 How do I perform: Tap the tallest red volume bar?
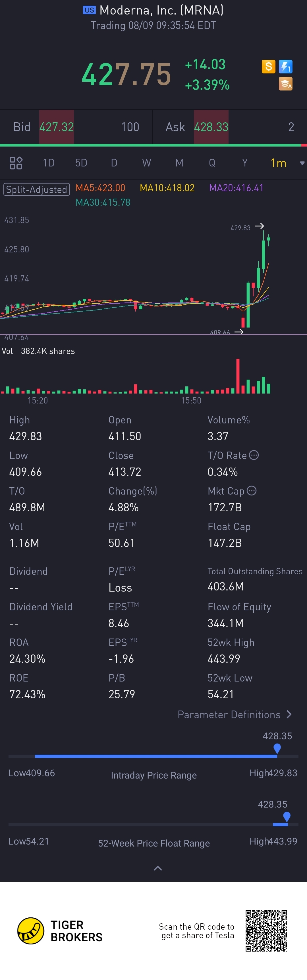[x=238, y=376]
